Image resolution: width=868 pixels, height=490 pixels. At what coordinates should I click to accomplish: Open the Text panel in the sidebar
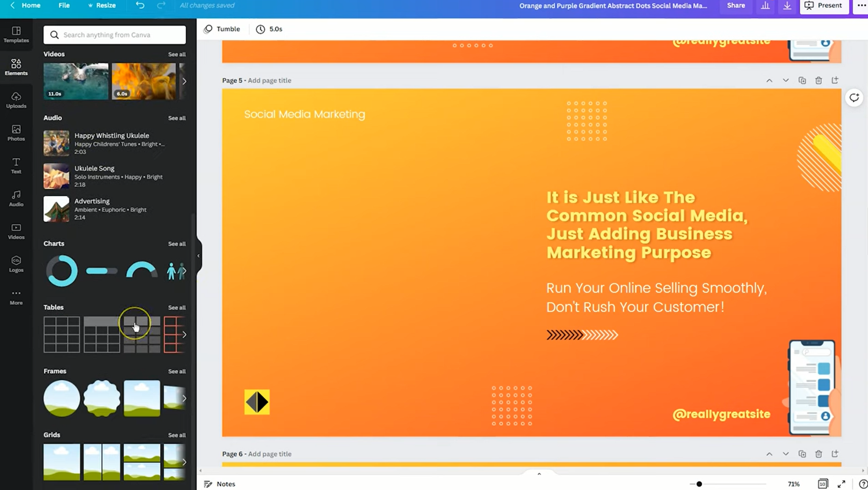(x=16, y=165)
